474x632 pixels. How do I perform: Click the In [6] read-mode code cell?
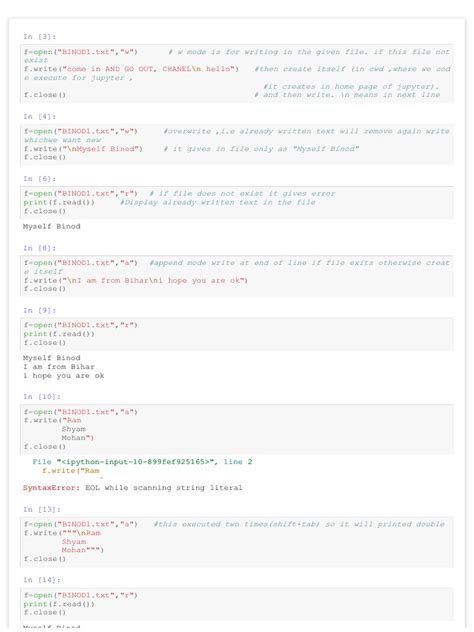point(237,202)
